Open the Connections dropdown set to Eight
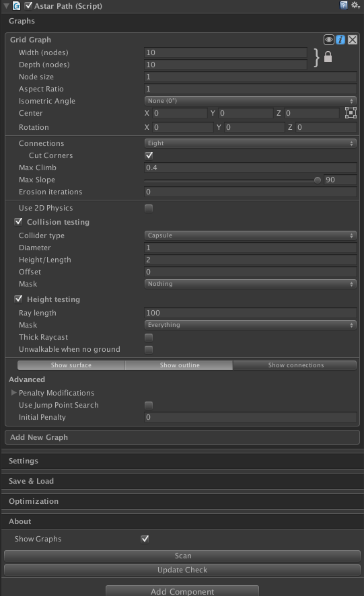 tap(250, 143)
